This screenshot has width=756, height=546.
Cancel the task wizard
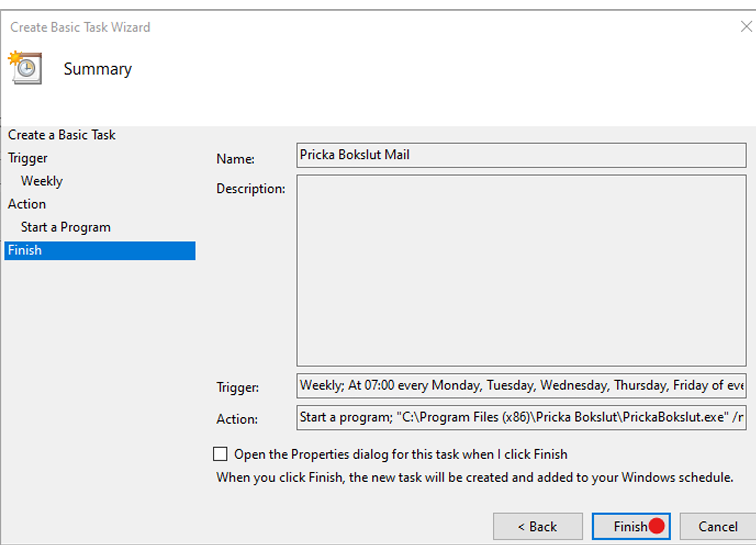click(x=718, y=526)
